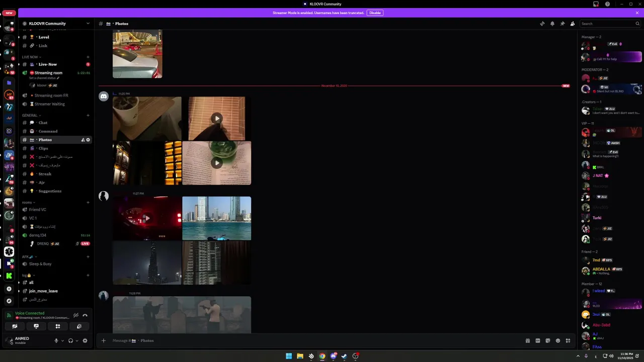Open the Chat channel
Image resolution: width=644 pixels, height=362 pixels.
coord(56,123)
